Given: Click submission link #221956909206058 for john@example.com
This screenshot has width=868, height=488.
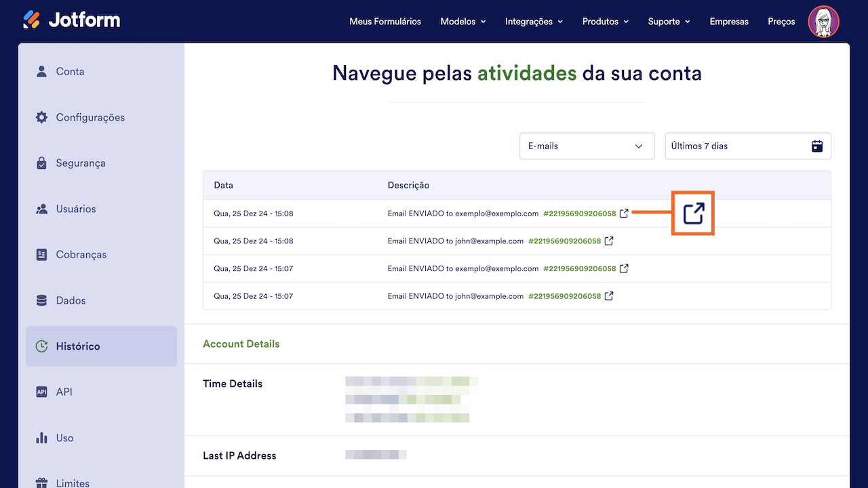Looking at the screenshot, I should coord(566,241).
